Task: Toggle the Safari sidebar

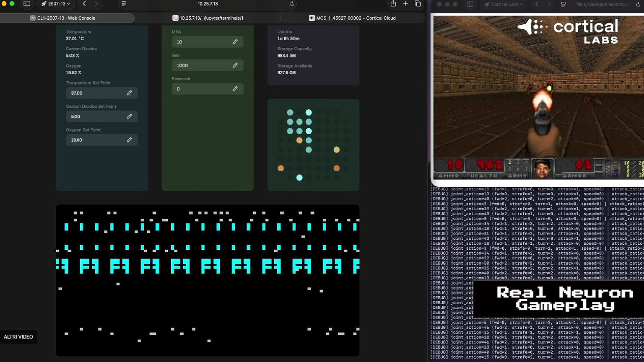Action: pos(27,4)
